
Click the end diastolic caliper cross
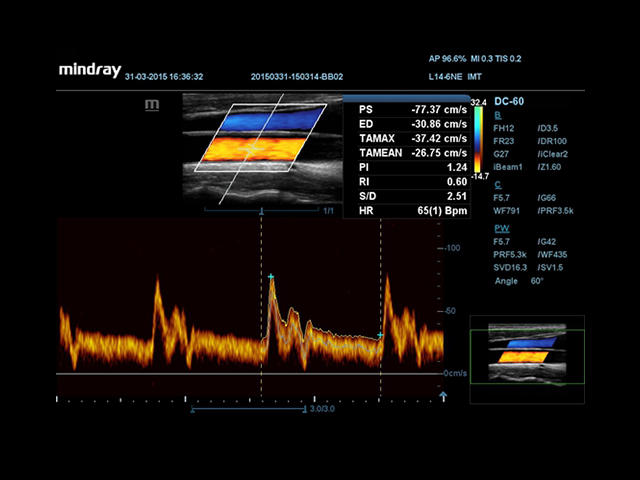point(380,335)
